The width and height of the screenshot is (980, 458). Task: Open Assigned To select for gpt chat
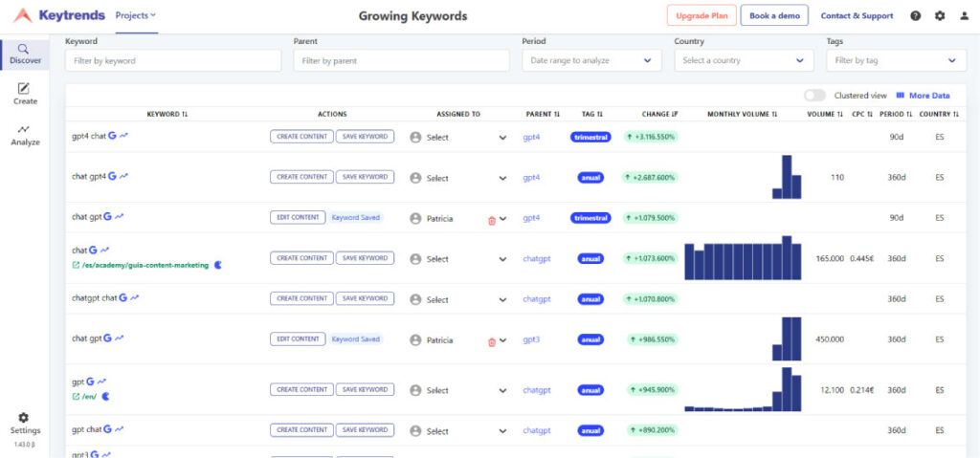(x=458, y=431)
